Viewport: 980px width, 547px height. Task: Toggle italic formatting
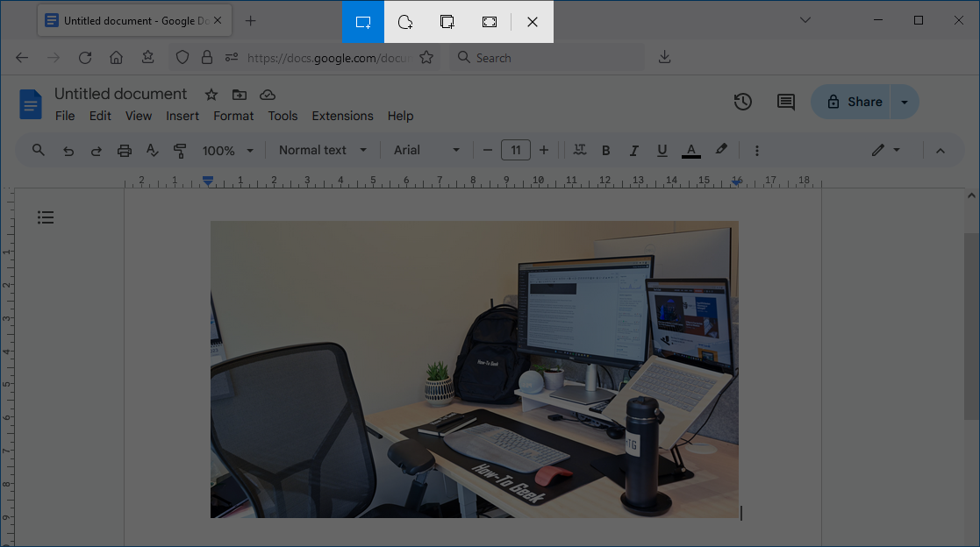[633, 150]
